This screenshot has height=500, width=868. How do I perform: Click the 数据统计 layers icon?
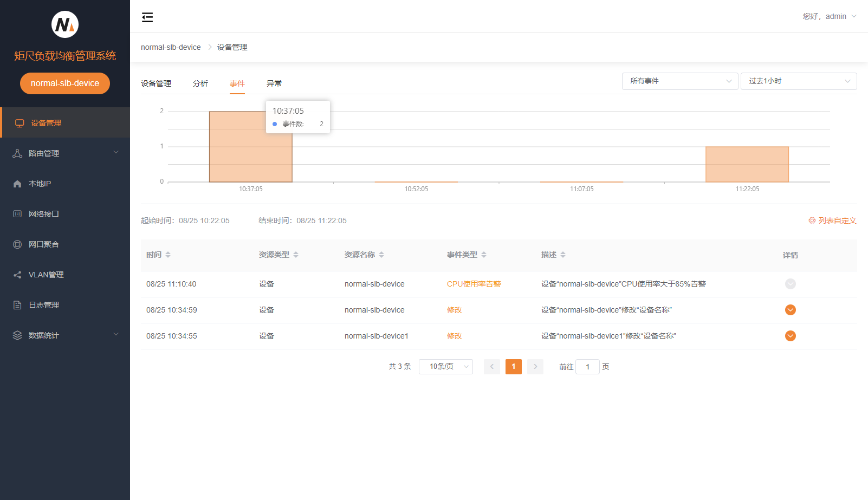[17, 335]
